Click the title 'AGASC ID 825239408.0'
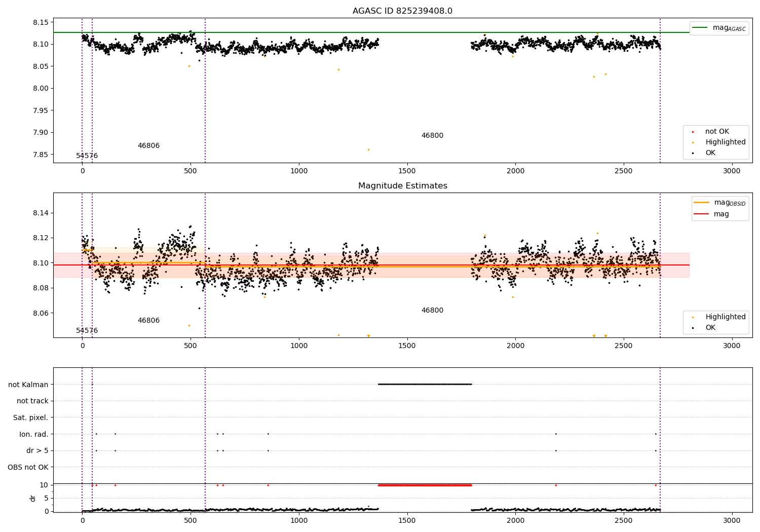 pos(402,11)
